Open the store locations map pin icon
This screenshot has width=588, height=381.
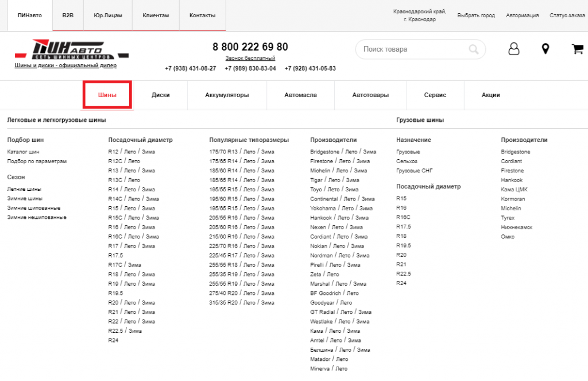tap(546, 49)
